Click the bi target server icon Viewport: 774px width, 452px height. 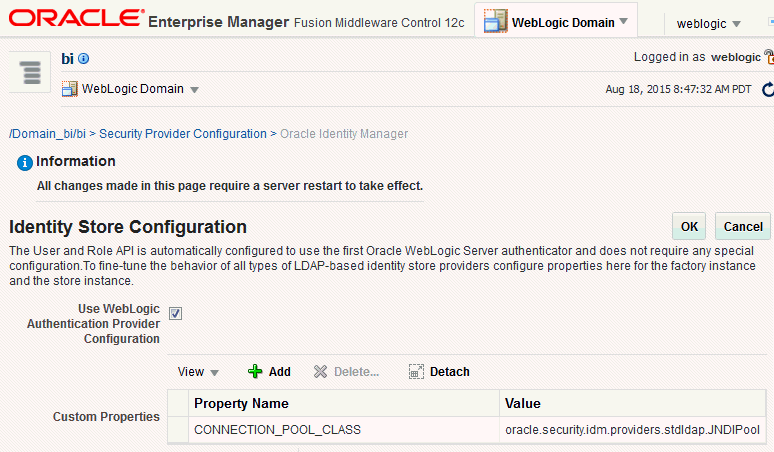(x=31, y=73)
